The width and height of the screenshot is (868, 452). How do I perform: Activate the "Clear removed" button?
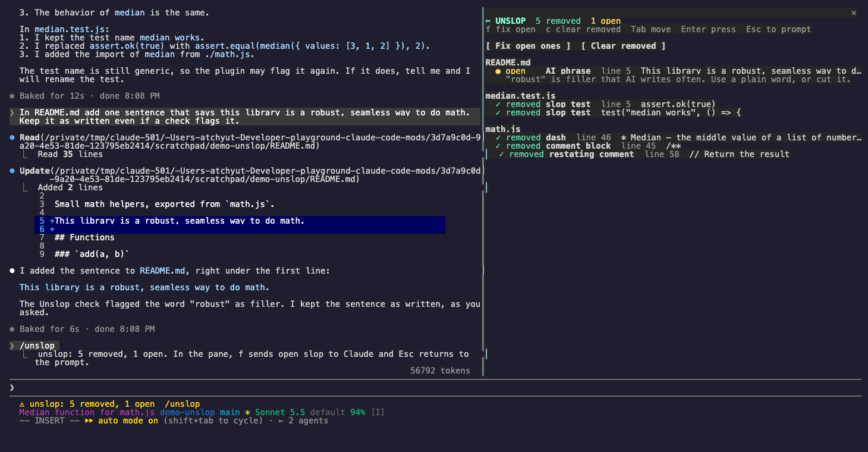coord(623,46)
